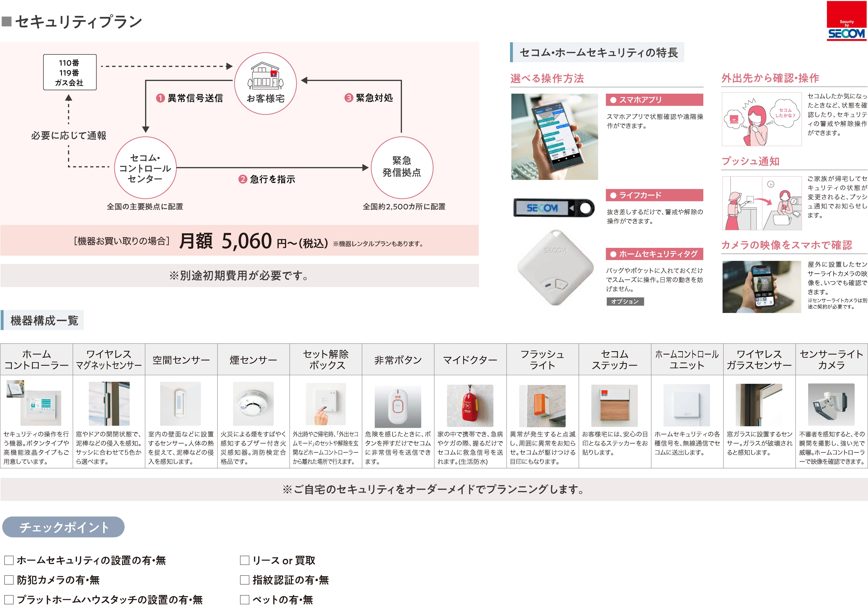868x608 pixels.
Task: Click the SECOM logo in the corner
Action: coord(847,20)
